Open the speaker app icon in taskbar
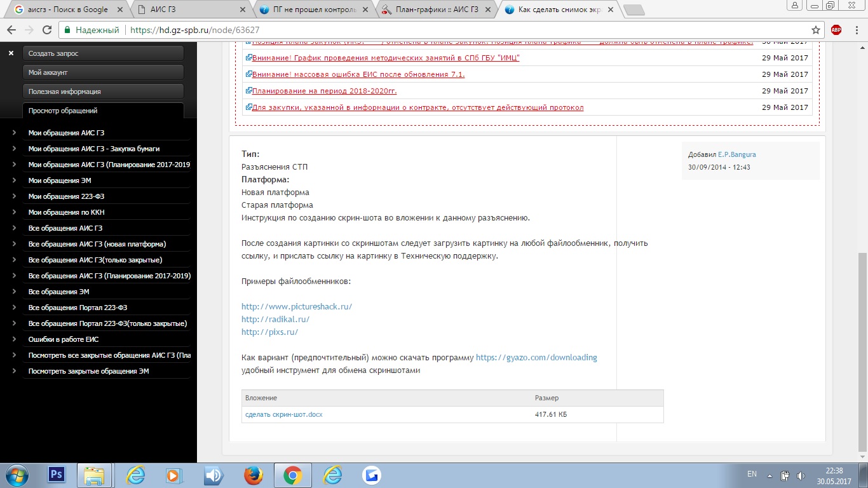Viewport: 868px width, 488px height. [x=214, y=475]
